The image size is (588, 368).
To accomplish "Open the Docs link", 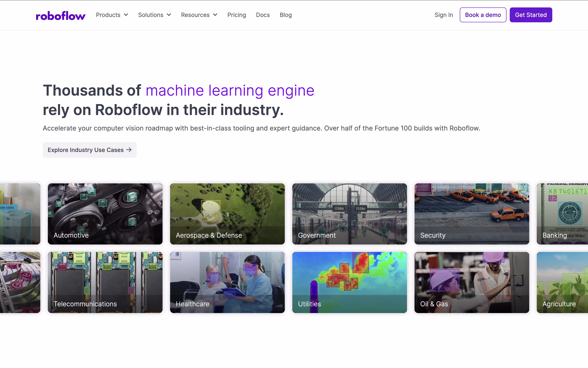I will pos(263,15).
